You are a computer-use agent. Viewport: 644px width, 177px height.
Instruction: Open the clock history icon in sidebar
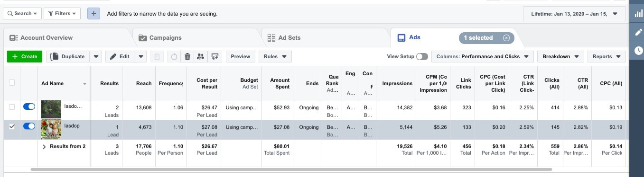(x=638, y=50)
